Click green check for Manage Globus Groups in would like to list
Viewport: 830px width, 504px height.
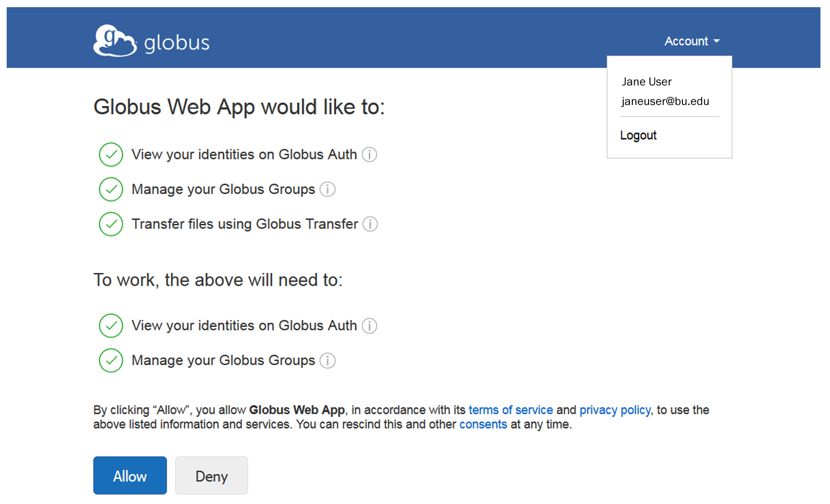tap(111, 189)
